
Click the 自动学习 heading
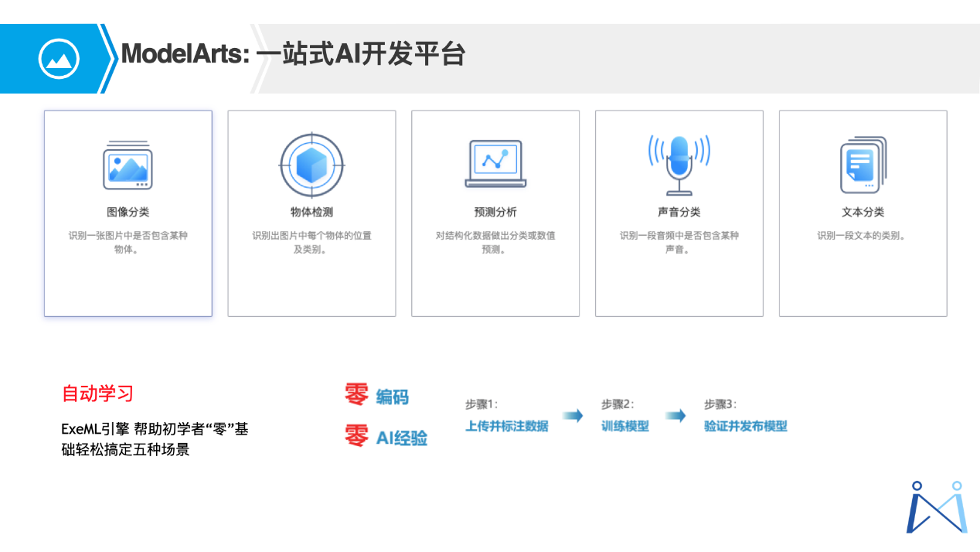click(97, 394)
